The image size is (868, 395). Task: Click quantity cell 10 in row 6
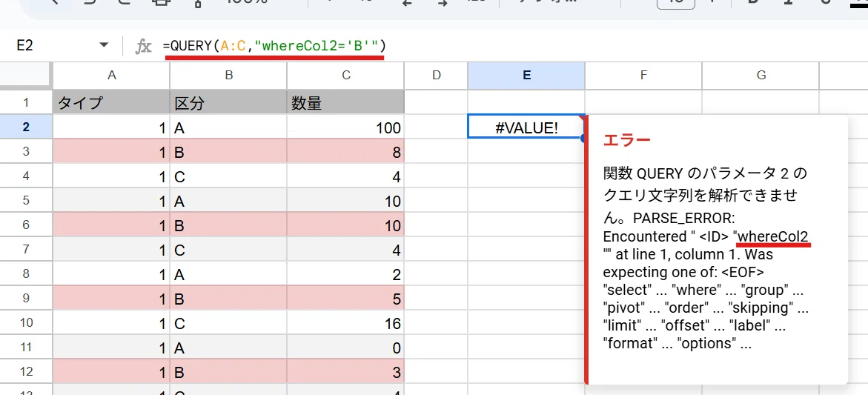(x=346, y=225)
